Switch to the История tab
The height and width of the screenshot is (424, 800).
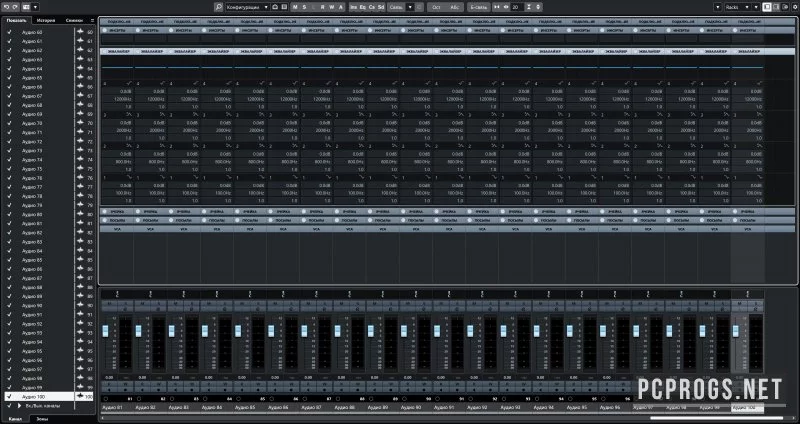pyautogui.click(x=46, y=20)
